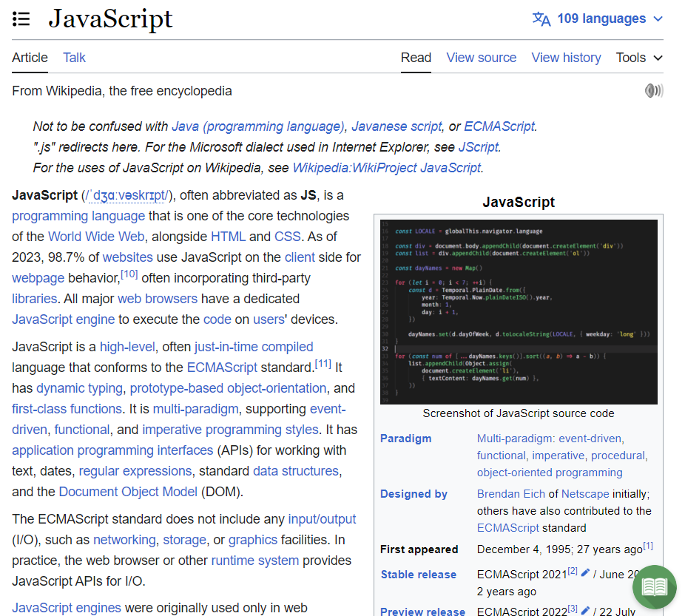
Task: Open the libraries link
Action: pos(35,299)
